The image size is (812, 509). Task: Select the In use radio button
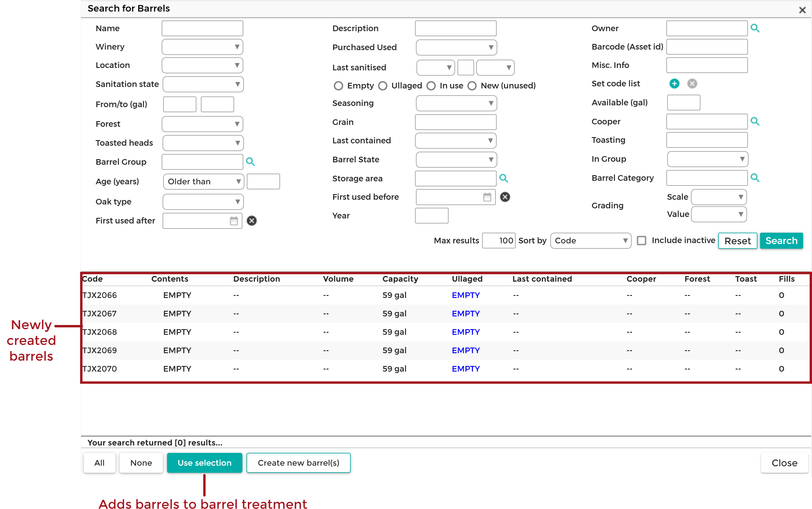431,86
